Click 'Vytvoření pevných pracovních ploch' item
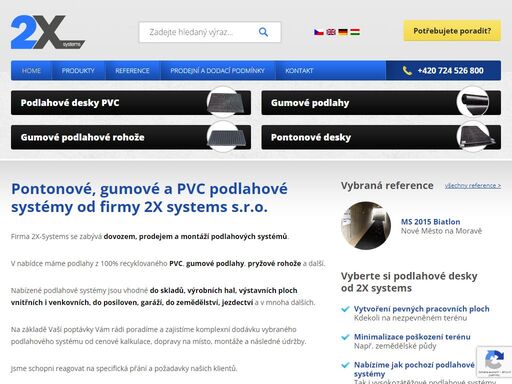 click(x=422, y=309)
